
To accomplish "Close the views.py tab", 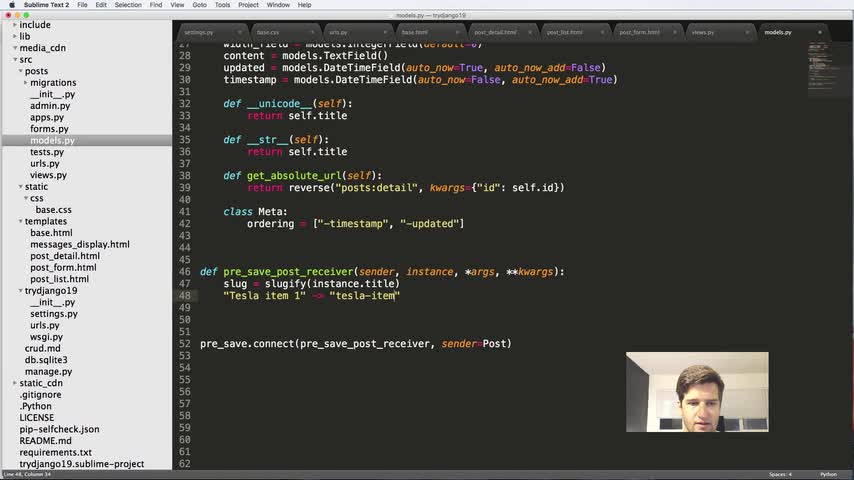I will pos(747,32).
